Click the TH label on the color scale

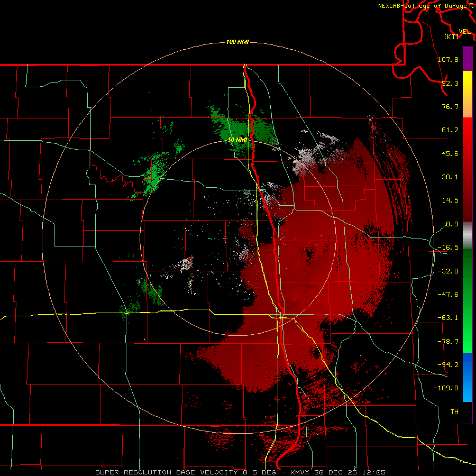[454, 412]
